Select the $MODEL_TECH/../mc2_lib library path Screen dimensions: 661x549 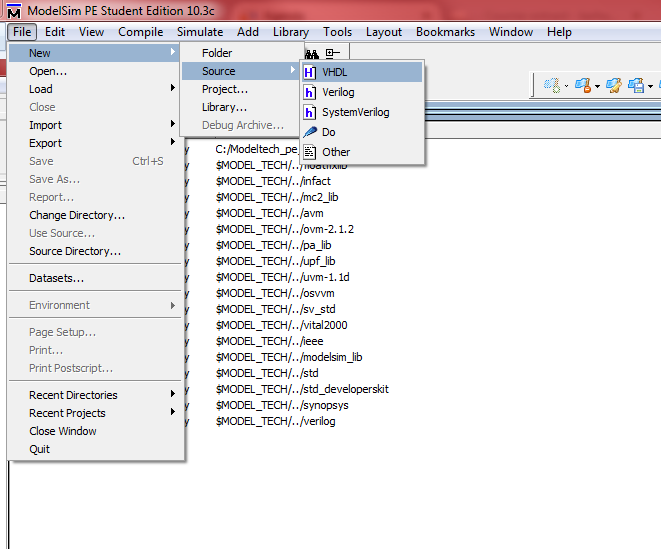pyautogui.click(x=277, y=197)
